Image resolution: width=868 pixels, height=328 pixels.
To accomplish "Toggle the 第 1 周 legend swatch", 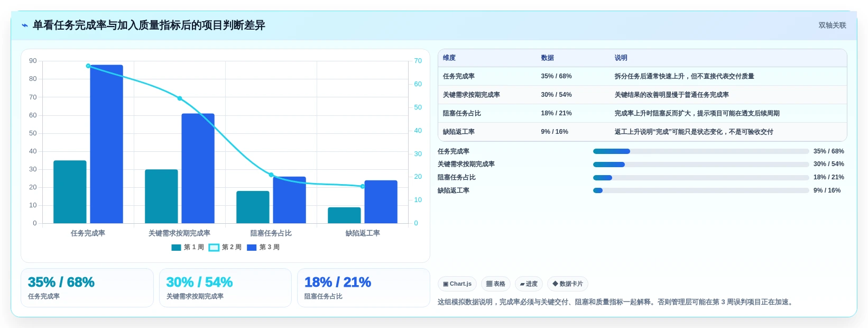I will (x=176, y=248).
